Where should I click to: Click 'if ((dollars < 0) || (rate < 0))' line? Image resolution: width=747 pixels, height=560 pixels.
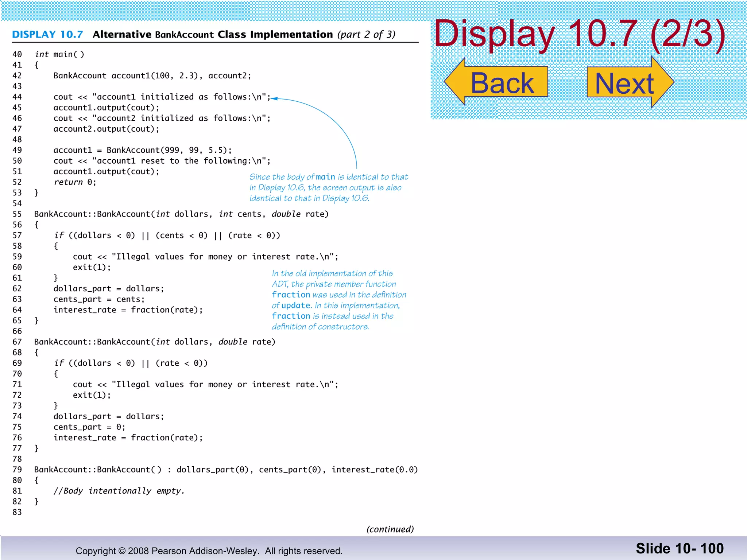click(x=131, y=363)
